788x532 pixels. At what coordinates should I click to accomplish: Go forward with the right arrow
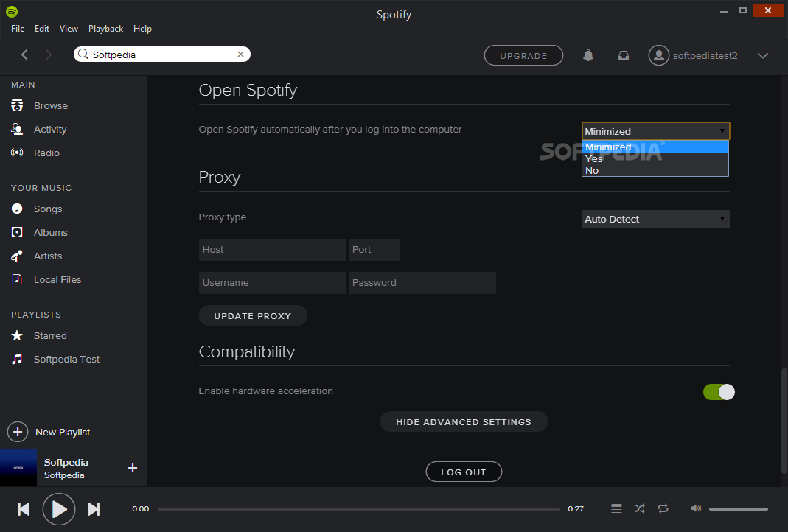point(49,55)
